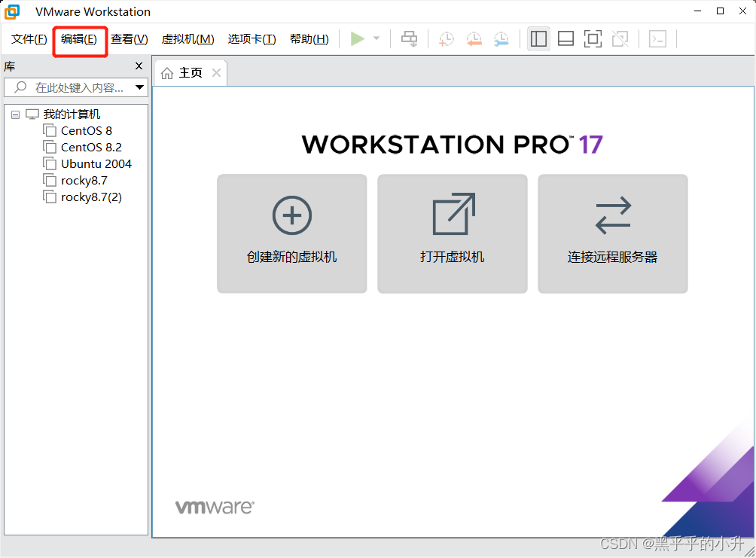Select the CentOS 8.2 virtual machine
Screen dimensions: 756x558
tap(91, 147)
